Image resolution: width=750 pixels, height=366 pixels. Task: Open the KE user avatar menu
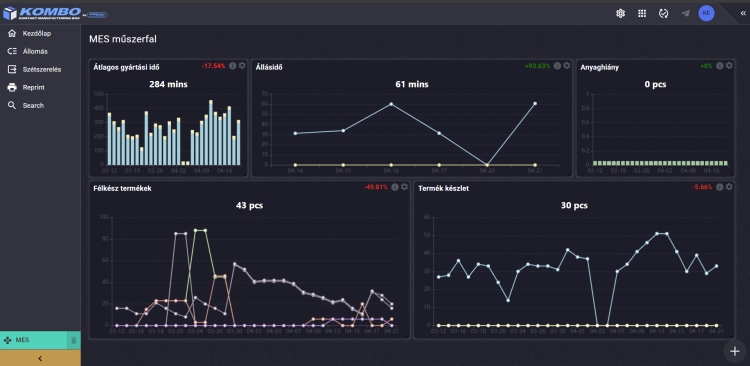[x=706, y=13]
